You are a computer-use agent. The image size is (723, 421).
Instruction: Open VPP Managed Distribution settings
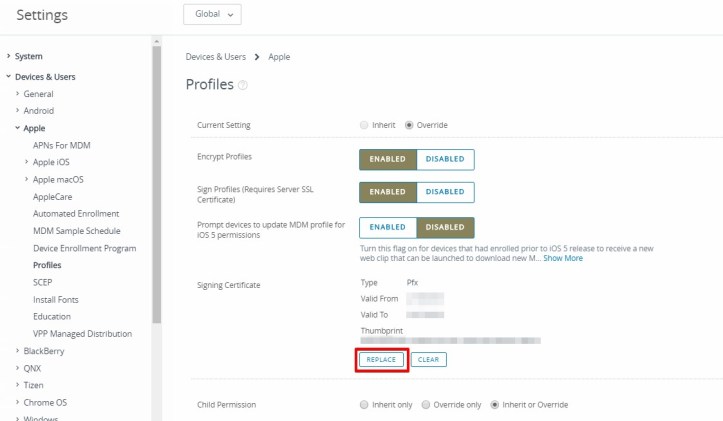click(82, 333)
